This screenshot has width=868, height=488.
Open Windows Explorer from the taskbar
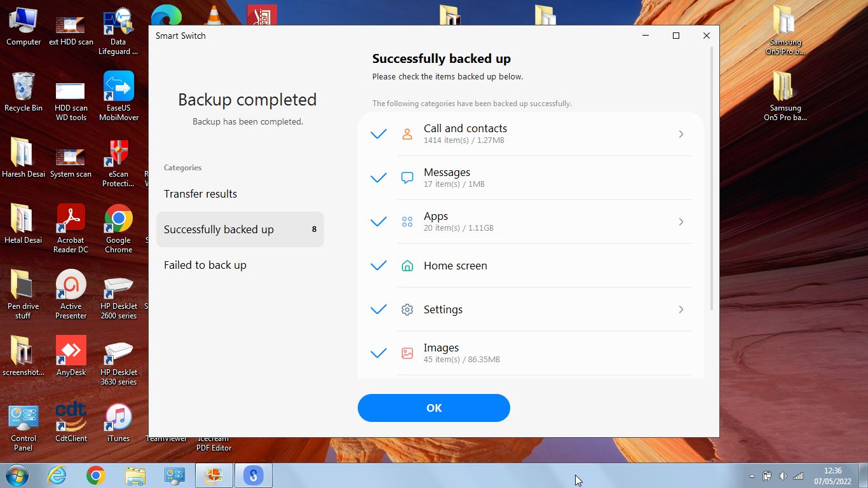point(135,475)
